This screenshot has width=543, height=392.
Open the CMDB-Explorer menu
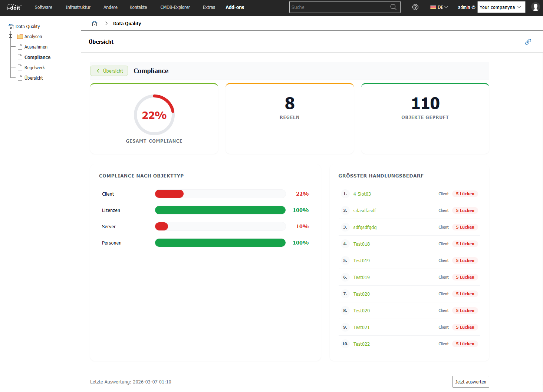(x=175, y=7)
